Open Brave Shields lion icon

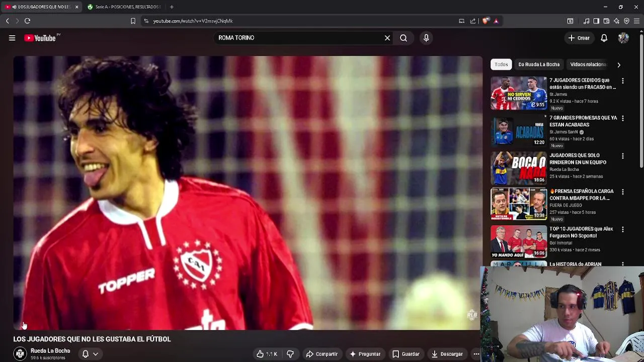tap(486, 21)
